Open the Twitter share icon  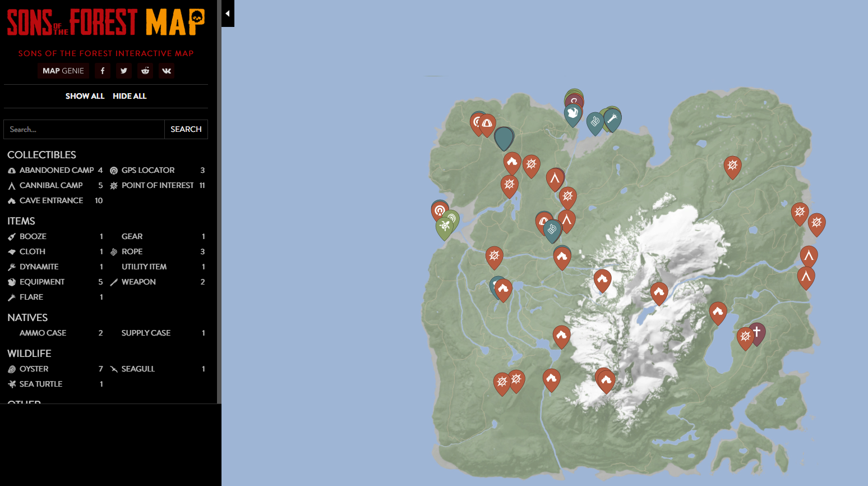click(x=124, y=71)
